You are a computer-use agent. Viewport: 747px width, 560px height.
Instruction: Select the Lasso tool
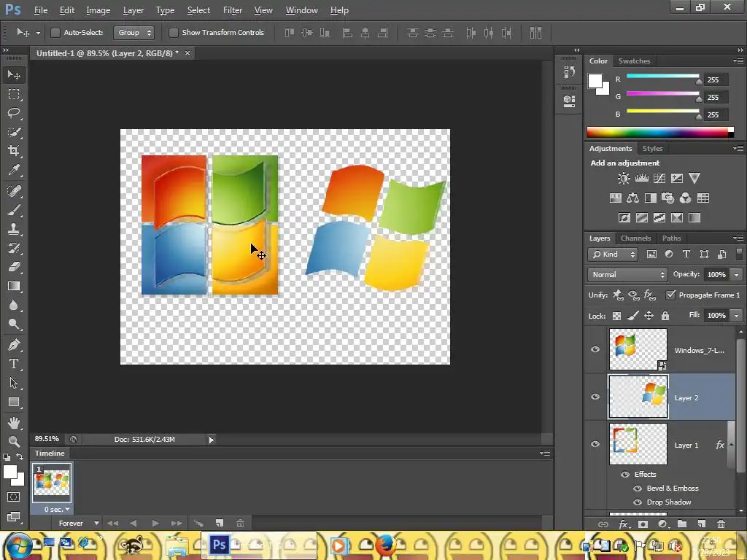[14, 113]
